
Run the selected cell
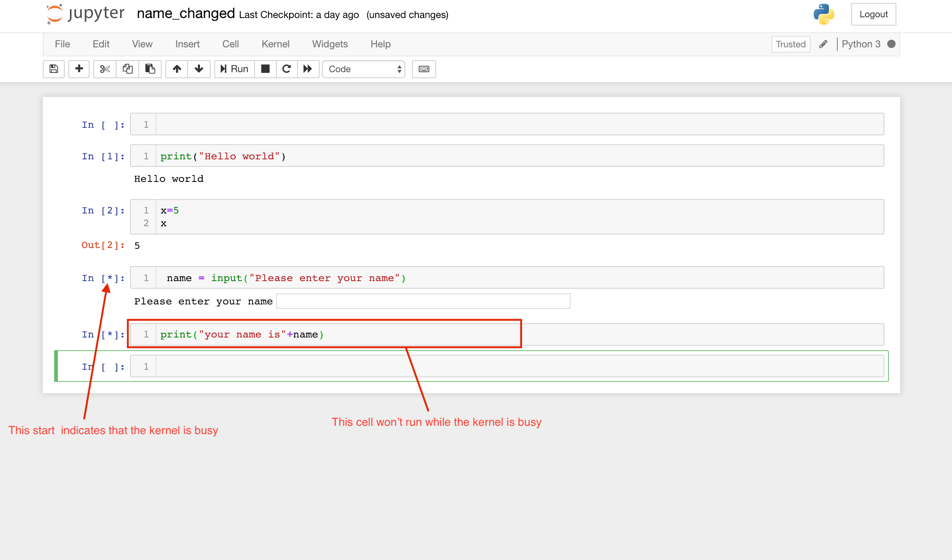pyautogui.click(x=233, y=69)
